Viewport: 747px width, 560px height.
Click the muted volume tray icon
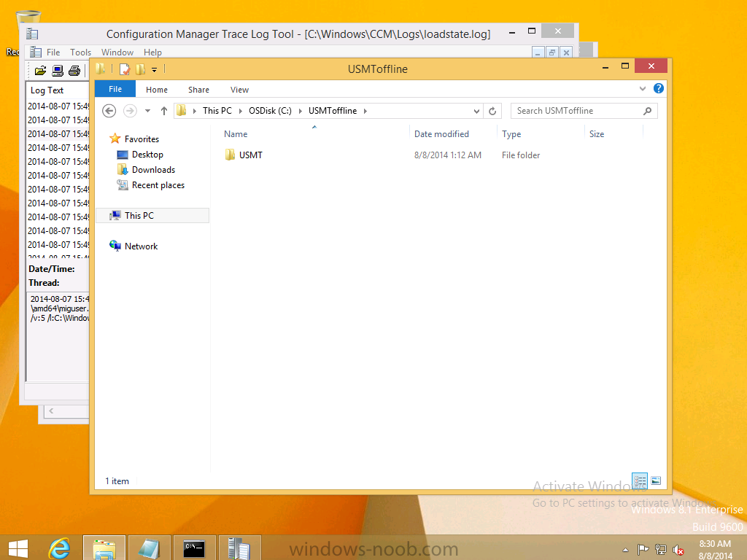(678, 550)
